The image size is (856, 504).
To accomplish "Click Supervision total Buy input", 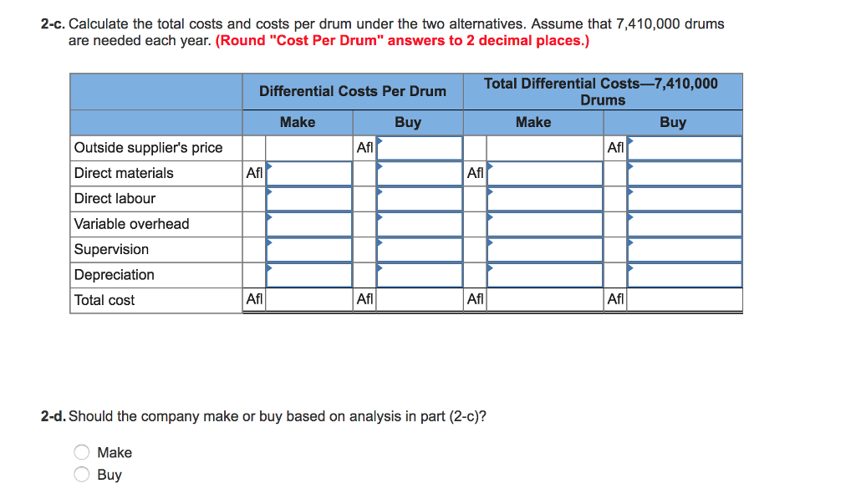I will click(685, 250).
